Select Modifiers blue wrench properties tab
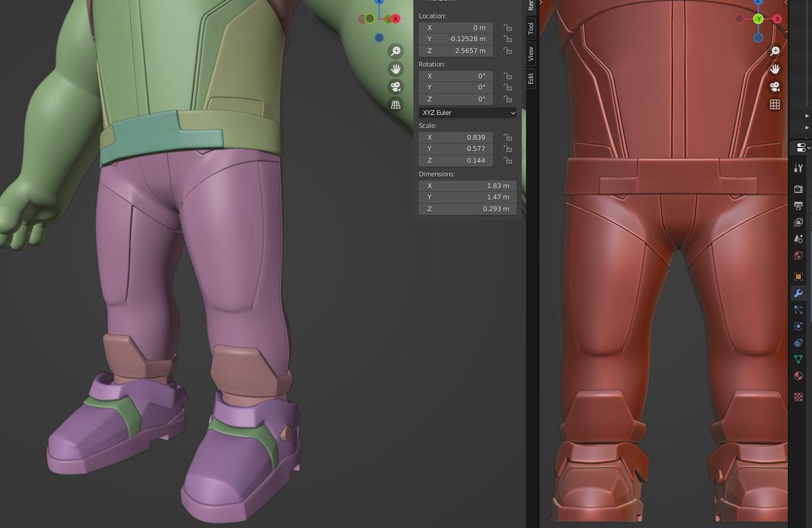The height and width of the screenshot is (528, 812). [x=798, y=293]
